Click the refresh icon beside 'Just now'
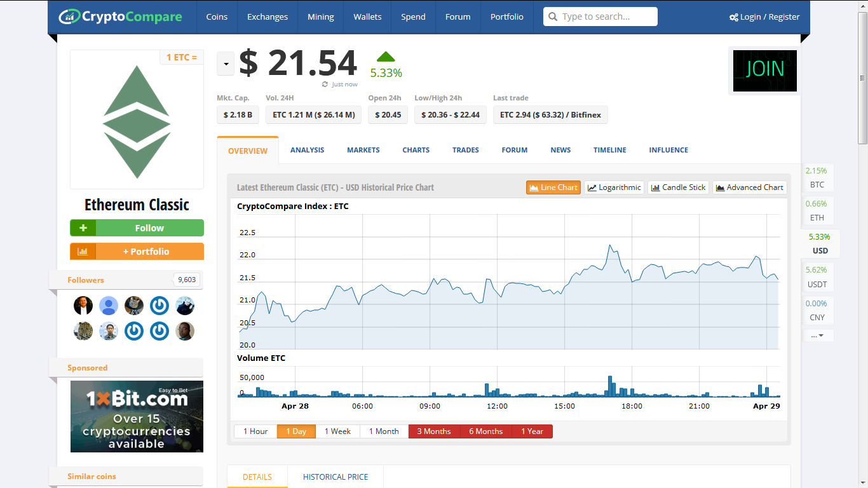The width and height of the screenshot is (868, 488). (x=325, y=85)
